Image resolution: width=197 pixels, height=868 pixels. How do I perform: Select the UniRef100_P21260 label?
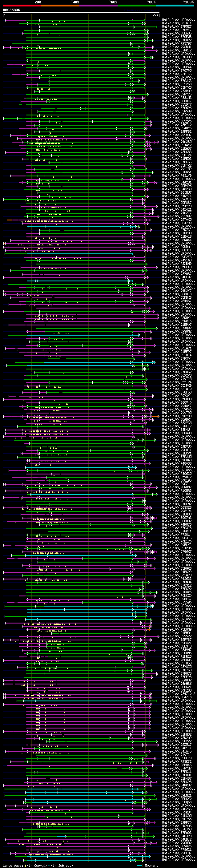click(x=176, y=84)
